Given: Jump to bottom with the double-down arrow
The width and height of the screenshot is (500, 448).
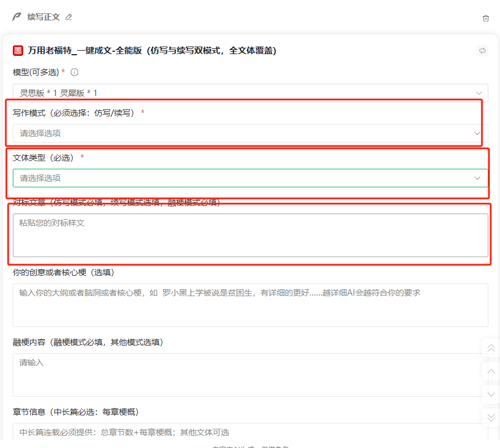Looking at the screenshot, I should (x=491, y=417).
